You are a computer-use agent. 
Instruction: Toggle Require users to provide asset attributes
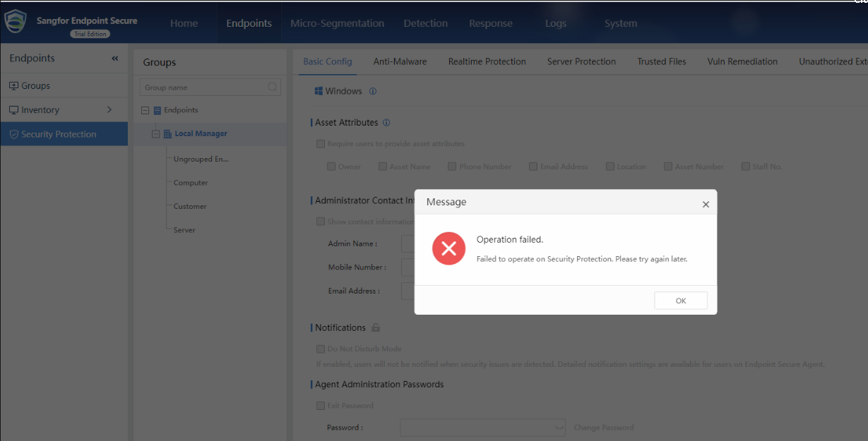point(321,144)
